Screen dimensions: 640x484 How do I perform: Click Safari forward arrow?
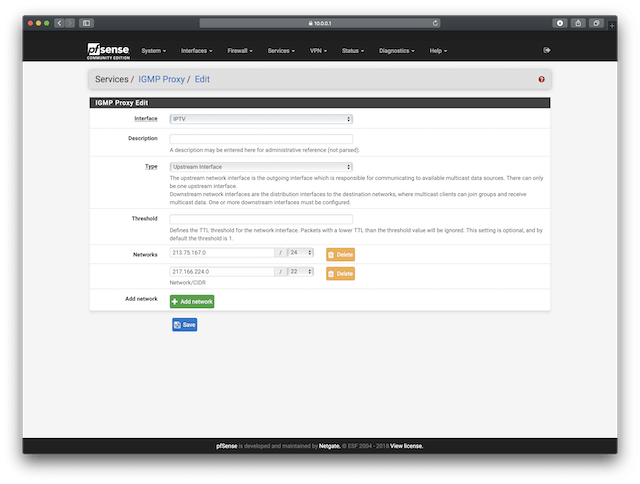70,23
